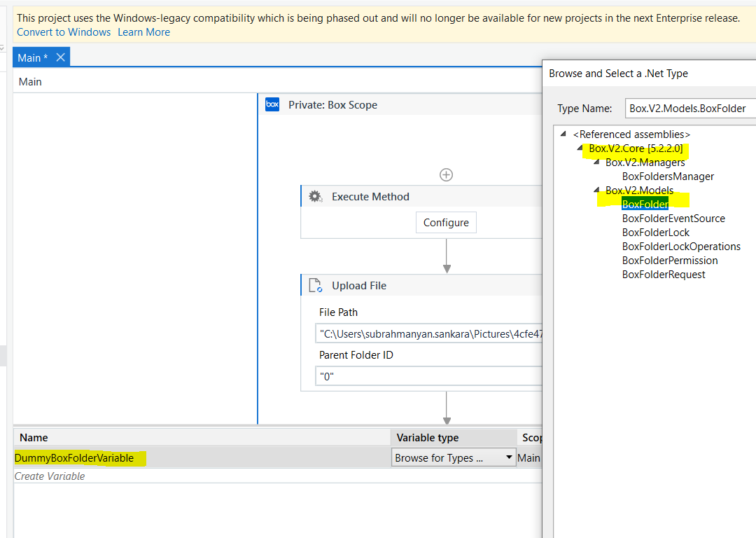Open the Convert to Windows link
This screenshot has width=756, height=538.
pos(64,32)
